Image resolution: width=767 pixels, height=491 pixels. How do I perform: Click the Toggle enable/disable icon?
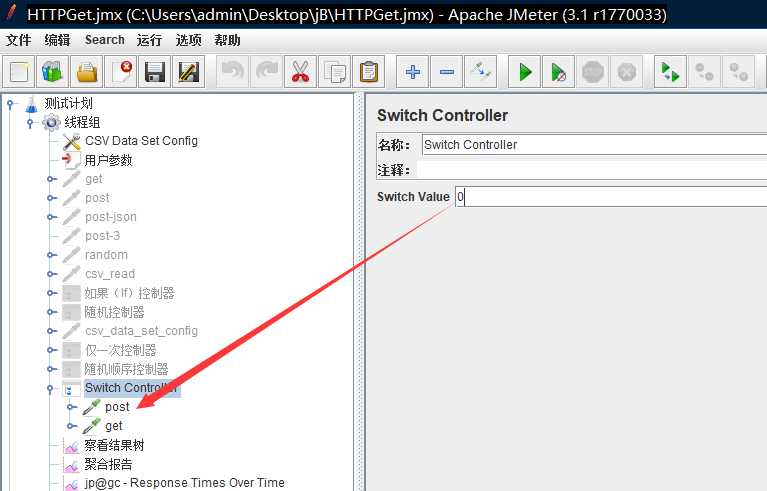click(x=480, y=72)
